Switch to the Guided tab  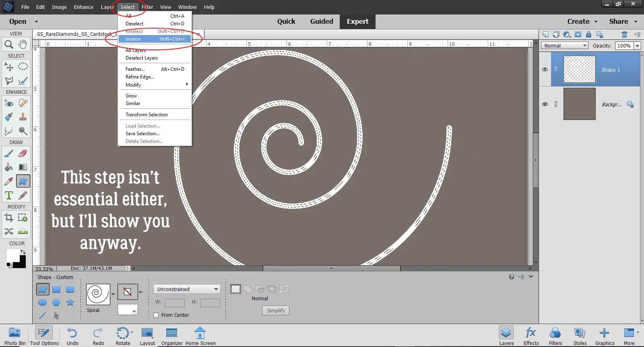tap(321, 22)
